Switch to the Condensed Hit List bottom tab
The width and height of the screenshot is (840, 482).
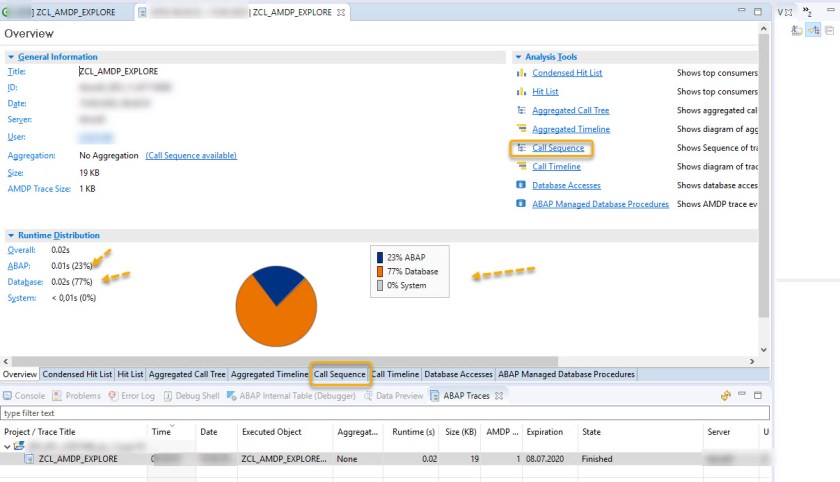coord(77,374)
